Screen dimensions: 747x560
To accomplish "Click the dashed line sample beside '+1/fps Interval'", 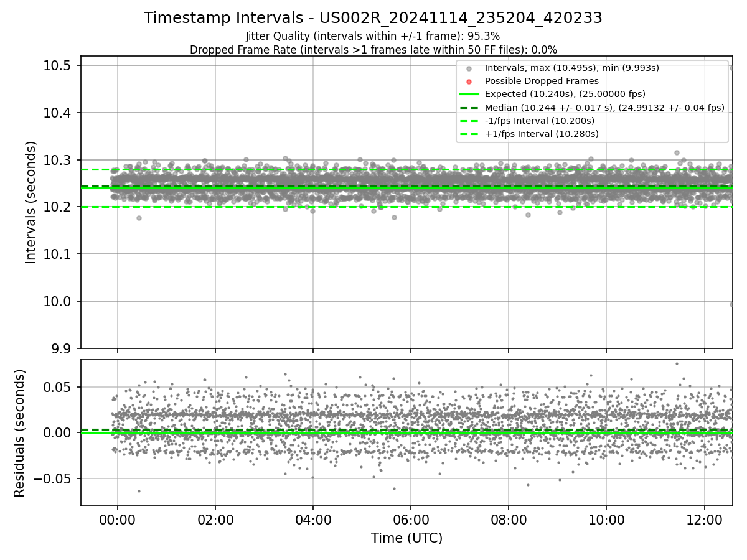I will 469,134.
